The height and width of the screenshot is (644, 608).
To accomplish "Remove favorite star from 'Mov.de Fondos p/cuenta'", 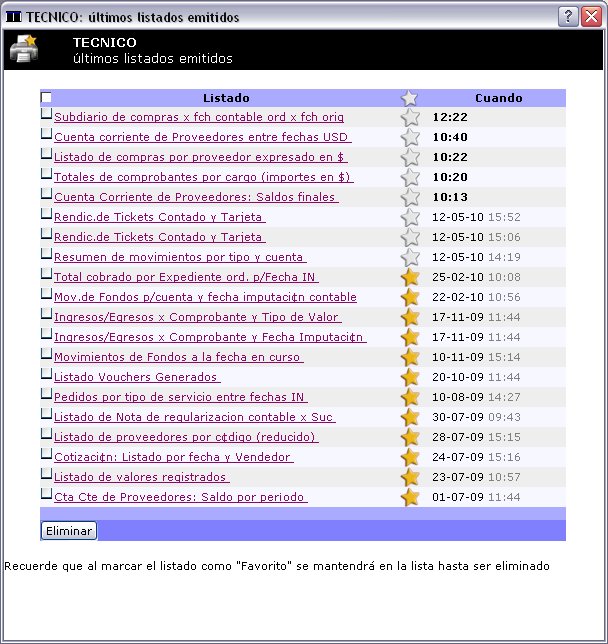I will click(x=410, y=298).
